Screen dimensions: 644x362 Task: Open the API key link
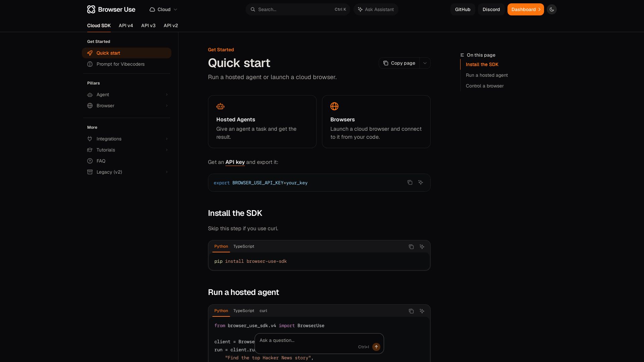coord(235,162)
